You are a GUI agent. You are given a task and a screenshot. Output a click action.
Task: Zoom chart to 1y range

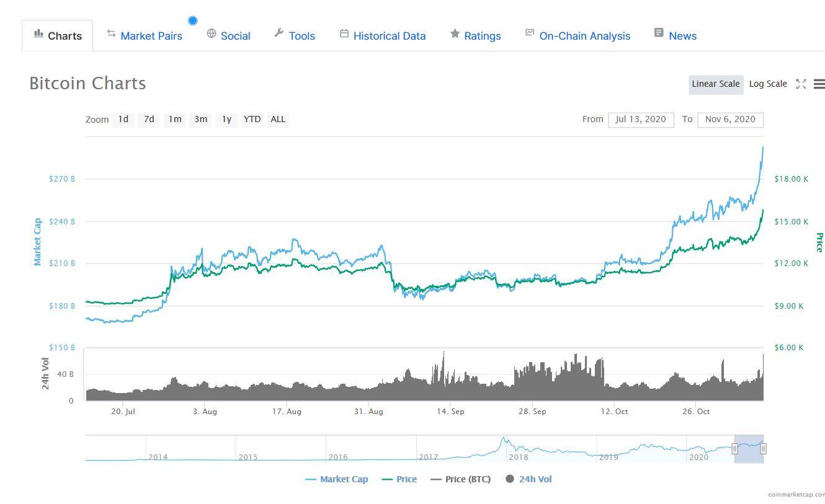(x=226, y=119)
